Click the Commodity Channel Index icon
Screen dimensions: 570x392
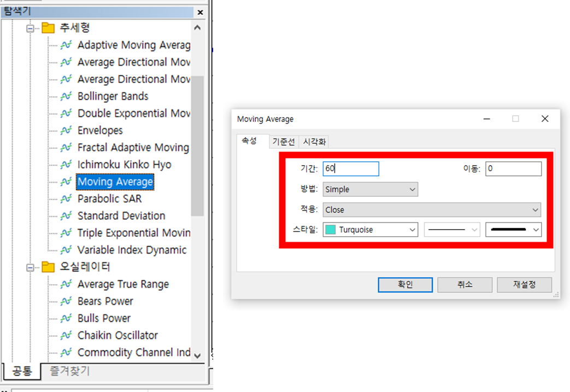(x=66, y=353)
